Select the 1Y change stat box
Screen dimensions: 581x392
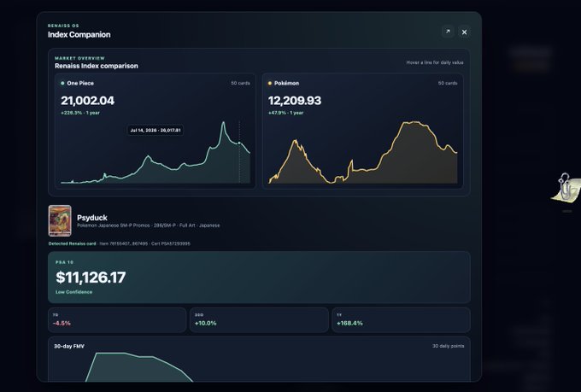click(401, 319)
